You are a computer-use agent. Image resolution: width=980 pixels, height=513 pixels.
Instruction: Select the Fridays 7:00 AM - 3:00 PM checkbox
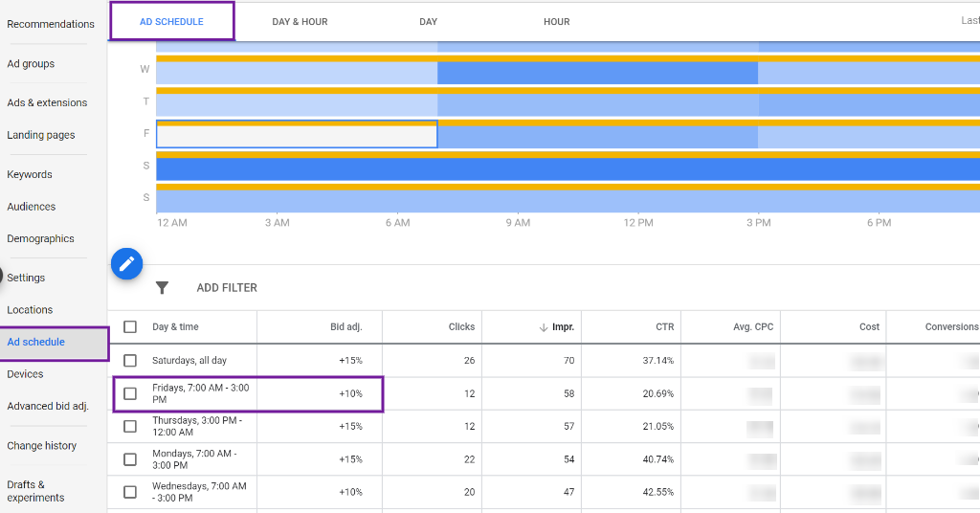130,393
